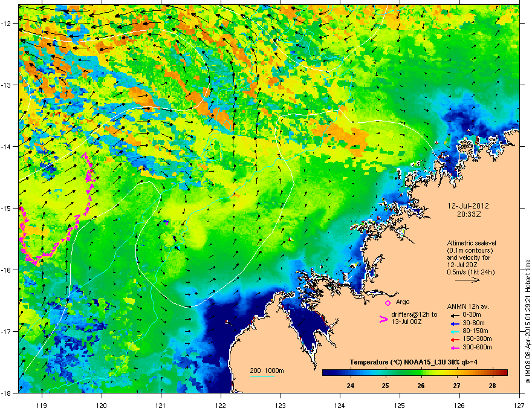The width and height of the screenshot is (532, 411).
Task: Select the red 150-300m legend arrow
Action: click(455, 338)
